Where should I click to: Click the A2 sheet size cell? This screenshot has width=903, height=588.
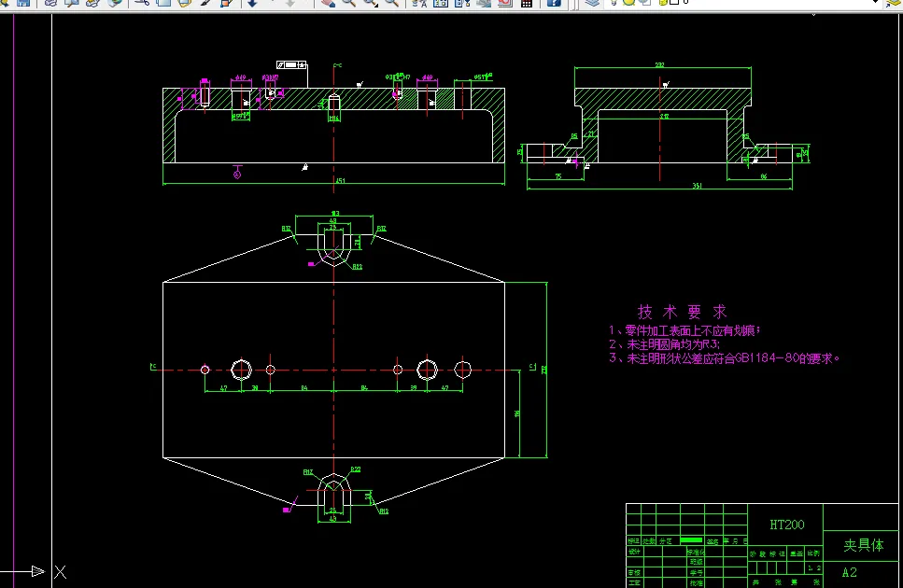(x=850, y=572)
